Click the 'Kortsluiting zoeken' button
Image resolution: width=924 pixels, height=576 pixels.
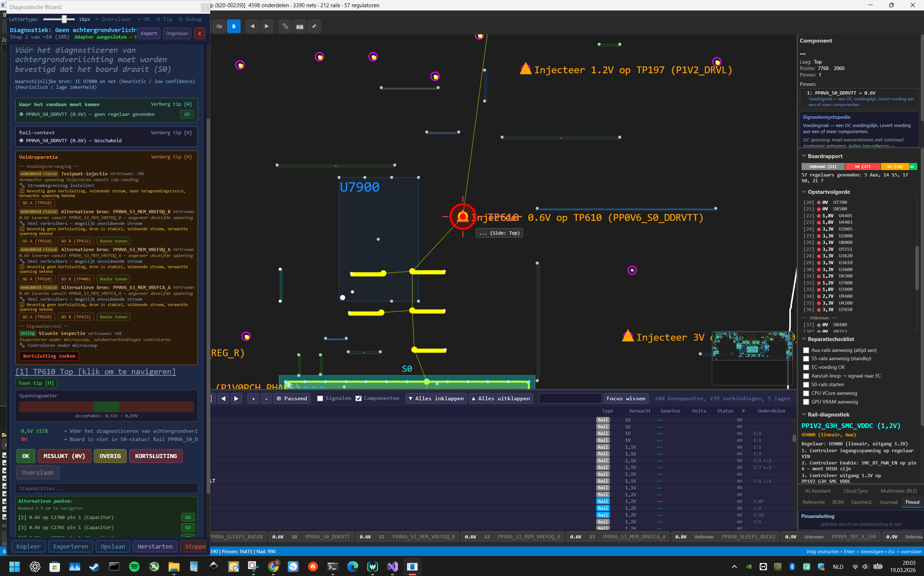point(49,356)
